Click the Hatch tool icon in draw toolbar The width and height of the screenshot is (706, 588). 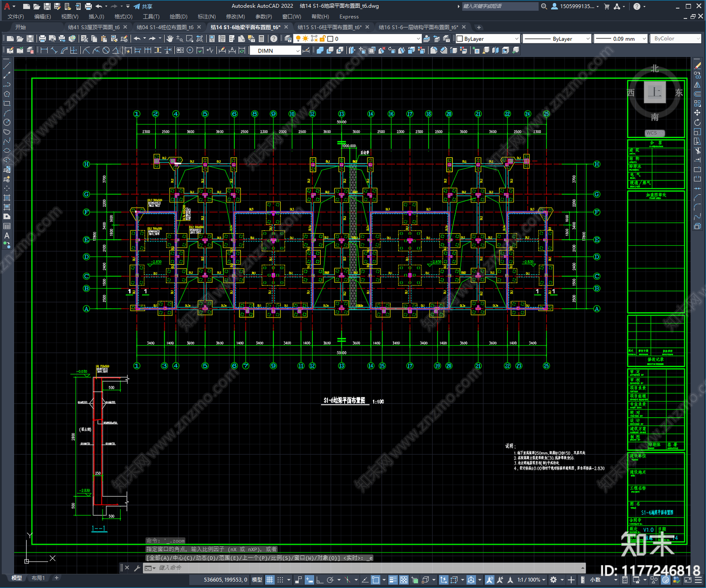(7, 198)
